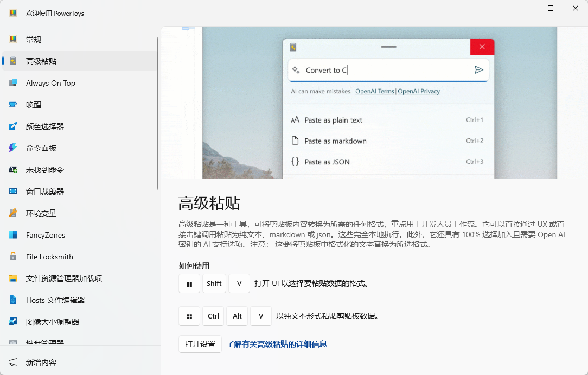Show 新增内容 what's new page
This screenshot has height=375, width=588.
coord(80,363)
